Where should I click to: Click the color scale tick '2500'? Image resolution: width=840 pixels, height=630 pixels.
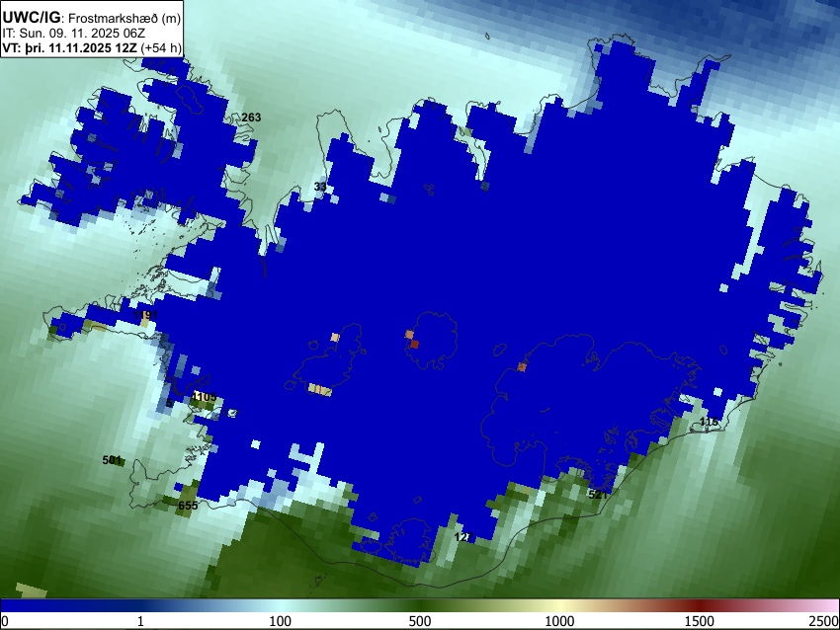tap(824, 621)
